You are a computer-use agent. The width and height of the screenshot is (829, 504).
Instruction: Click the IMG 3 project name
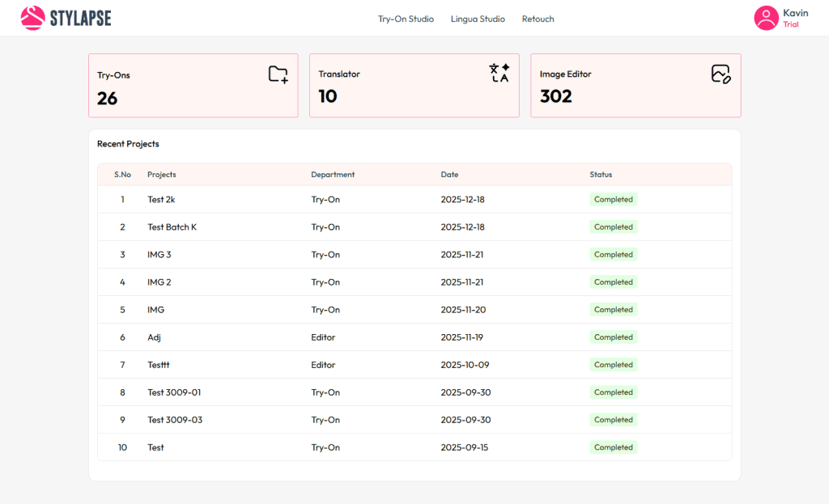click(x=159, y=255)
